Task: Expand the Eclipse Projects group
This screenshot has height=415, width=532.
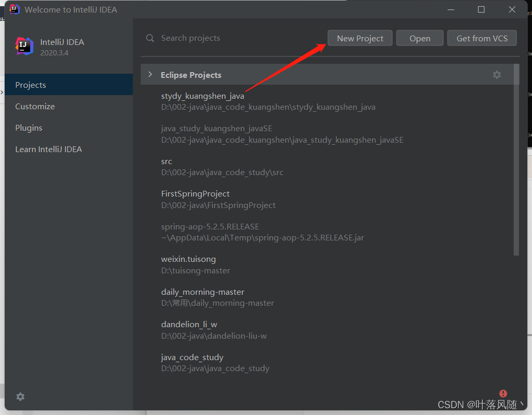Action: click(150, 74)
